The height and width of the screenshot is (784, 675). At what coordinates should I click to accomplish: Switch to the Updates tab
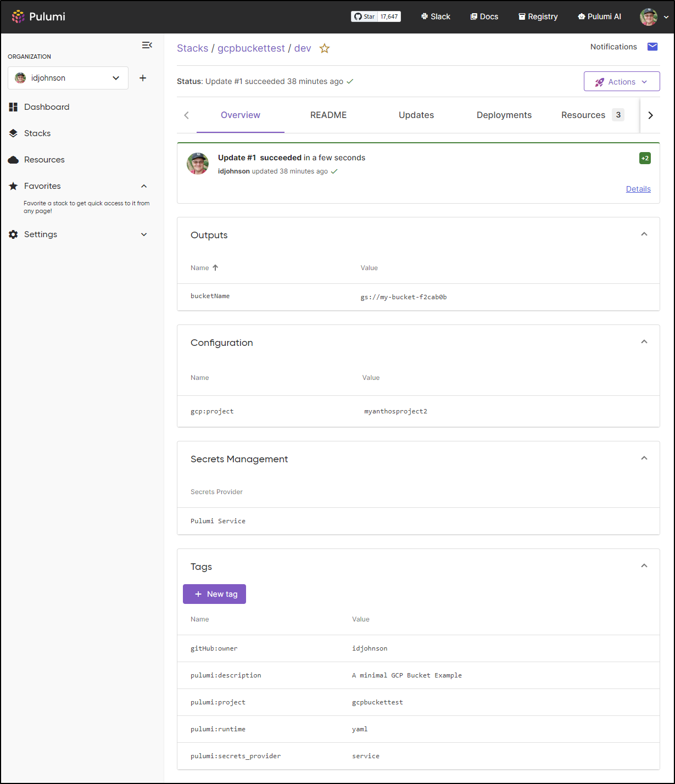(416, 115)
